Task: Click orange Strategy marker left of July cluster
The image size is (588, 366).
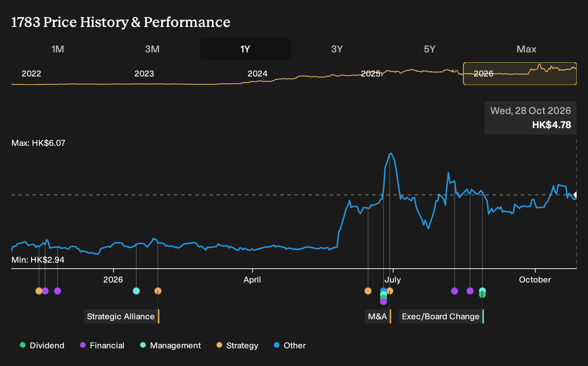Action: [x=368, y=291]
